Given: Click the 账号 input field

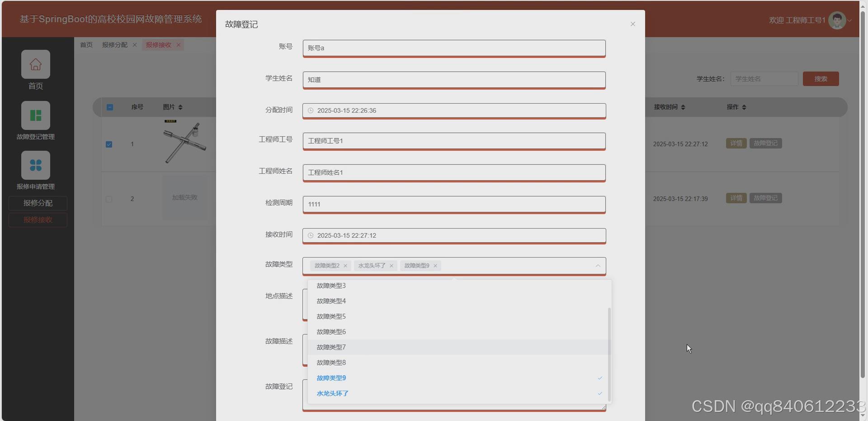Looking at the screenshot, I should (454, 48).
